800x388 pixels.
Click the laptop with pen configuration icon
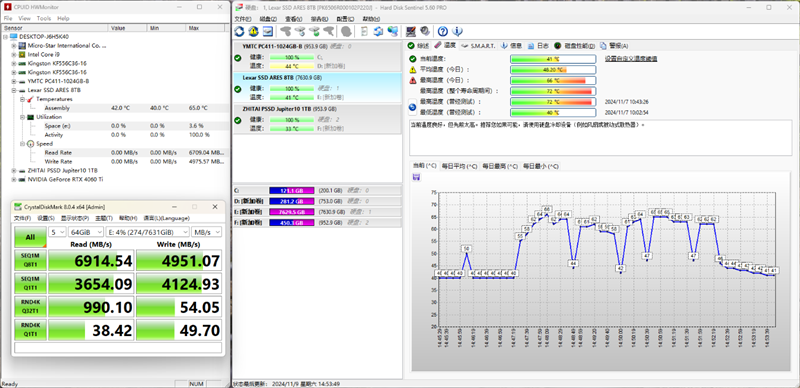410,32
